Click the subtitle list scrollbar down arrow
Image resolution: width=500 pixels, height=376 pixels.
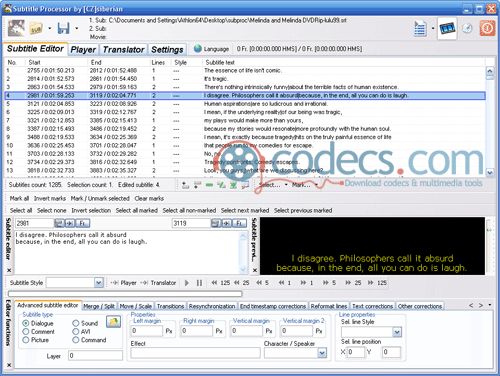[490, 172]
